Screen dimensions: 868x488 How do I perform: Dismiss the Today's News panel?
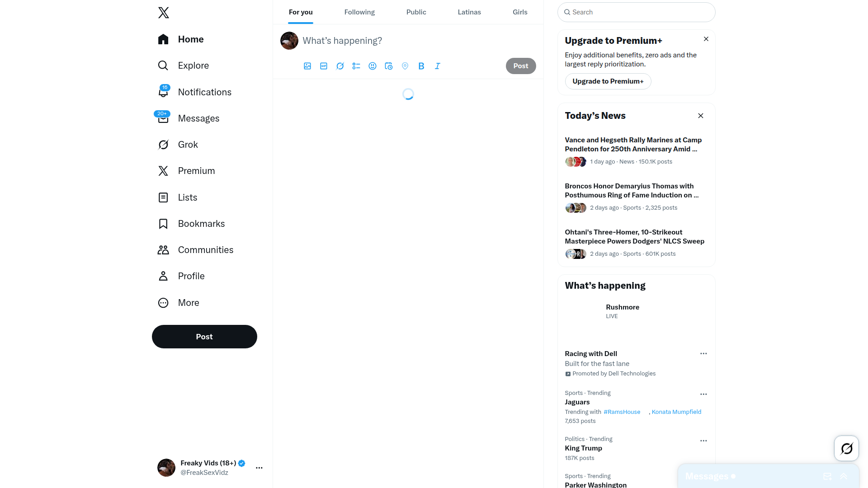point(701,116)
